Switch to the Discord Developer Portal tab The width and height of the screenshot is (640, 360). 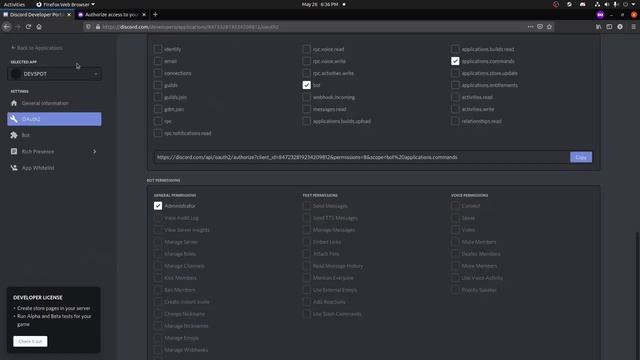(x=37, y=14)
